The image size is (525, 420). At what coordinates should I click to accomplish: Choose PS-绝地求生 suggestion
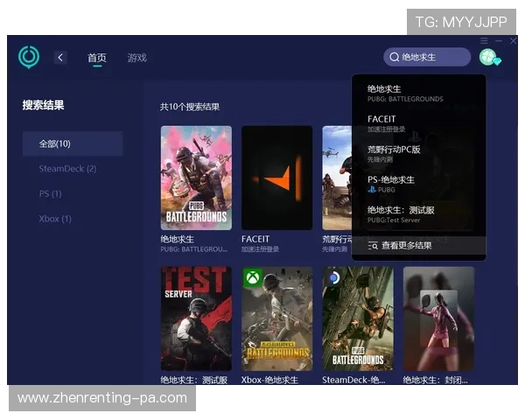pos(418,184)
